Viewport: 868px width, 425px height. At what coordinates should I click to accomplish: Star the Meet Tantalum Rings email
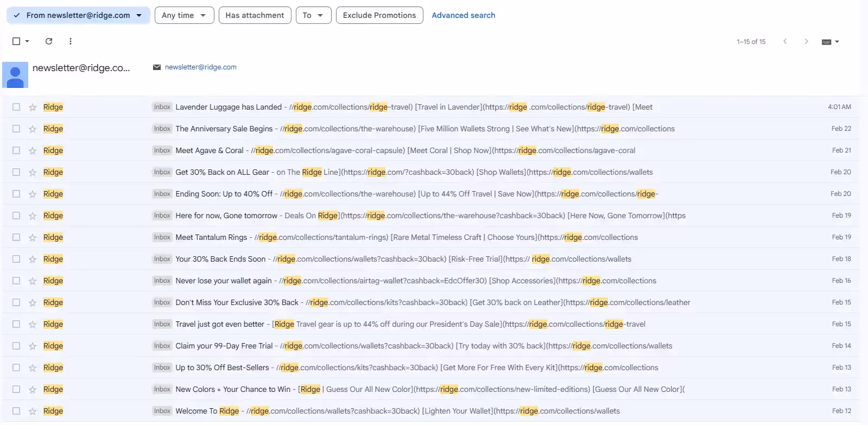click(33, 238)
